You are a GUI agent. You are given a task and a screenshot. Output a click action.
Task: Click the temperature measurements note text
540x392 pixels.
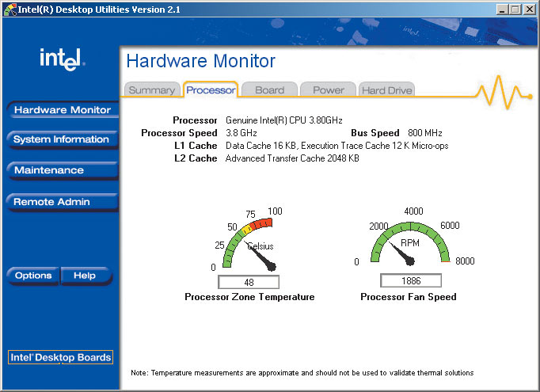tap(302, 373)
